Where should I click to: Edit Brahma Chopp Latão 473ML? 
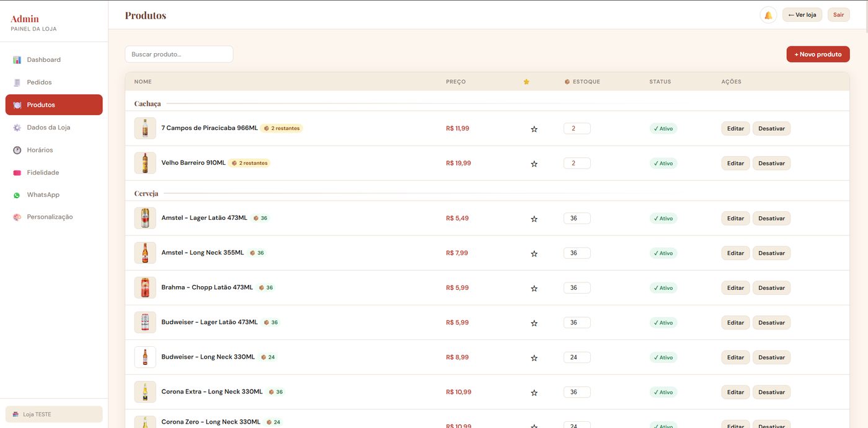coord(735,288)
